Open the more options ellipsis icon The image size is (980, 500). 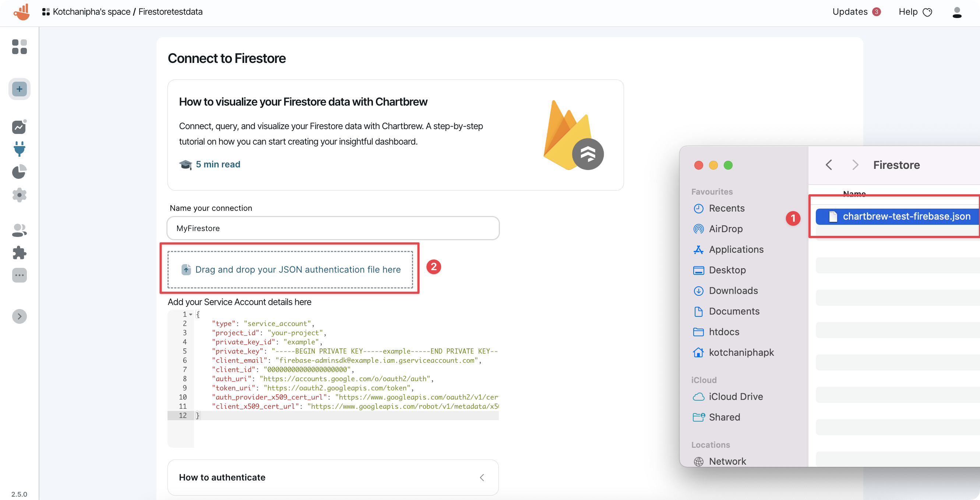pos(20,275)
